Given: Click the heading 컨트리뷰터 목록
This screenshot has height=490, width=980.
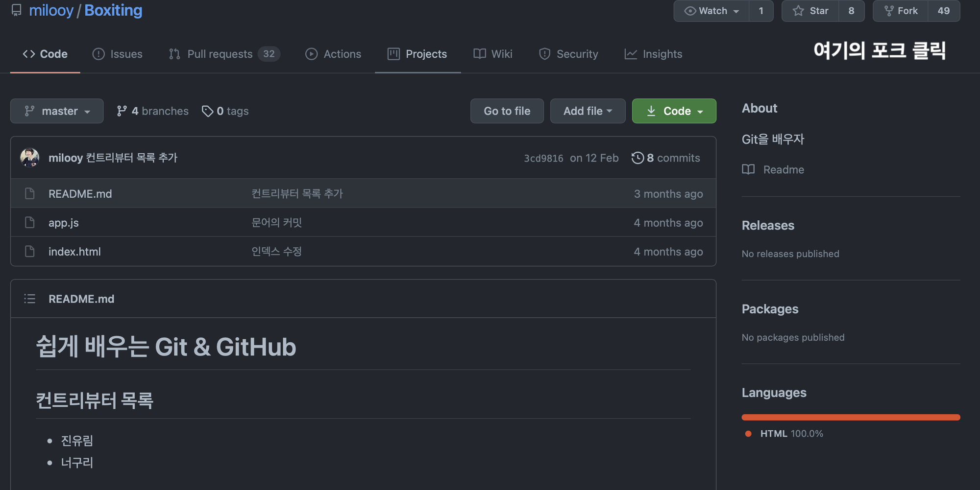Looking at the screenshot, I should 95,400.
